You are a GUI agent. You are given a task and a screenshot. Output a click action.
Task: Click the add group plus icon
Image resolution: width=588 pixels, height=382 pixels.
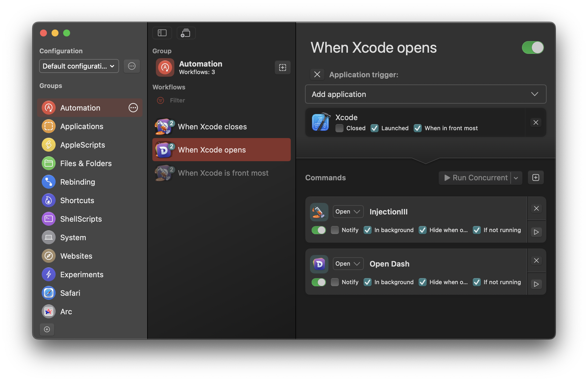tap(47, 329)
